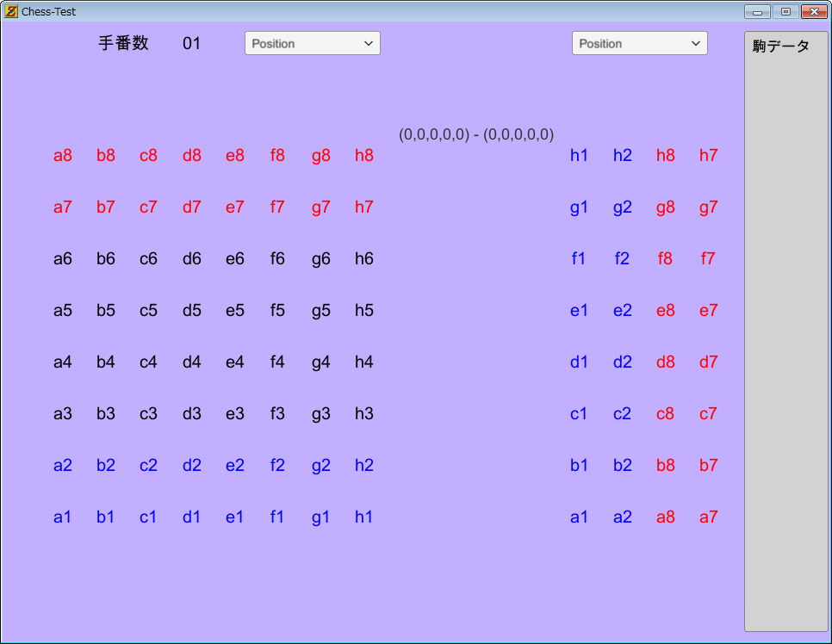Minimize the Chess-Test window
Viewport: 832px width, 644px height.
[757, 12]
